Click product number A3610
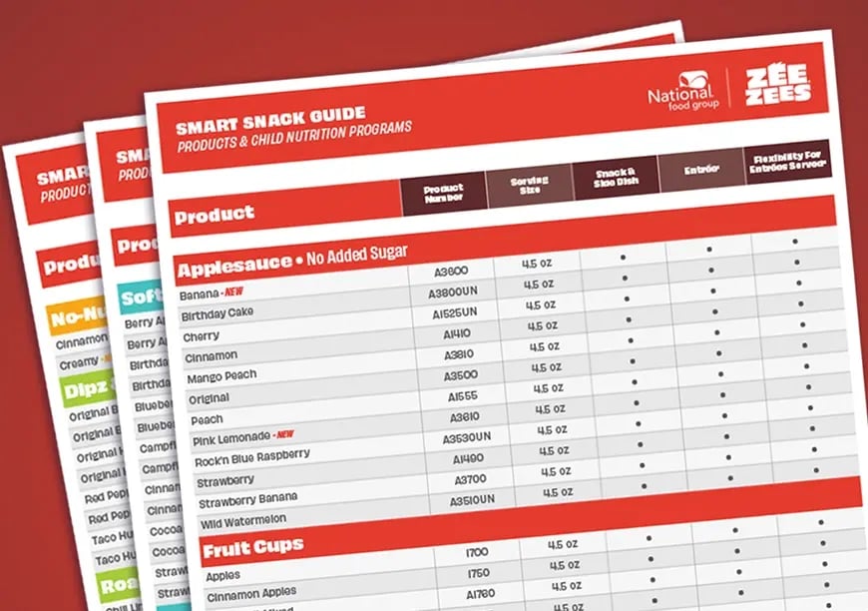868x611 pixels. pyautogui.click(x=464, y=416)
